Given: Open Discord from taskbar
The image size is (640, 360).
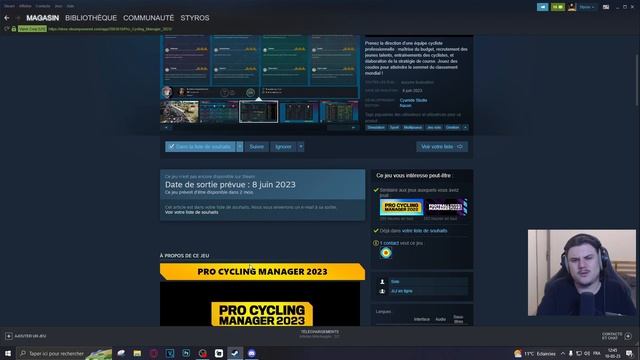Looking at the screenshot, I should [251, 353].
